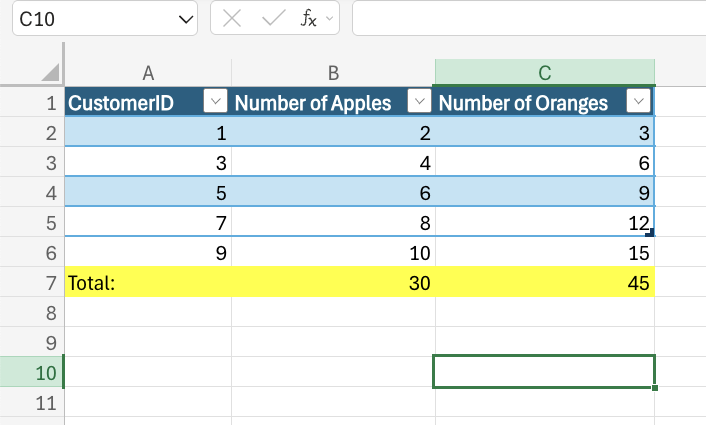
Task: Select the apples total cell showing 30
Action: coord(333,282)
